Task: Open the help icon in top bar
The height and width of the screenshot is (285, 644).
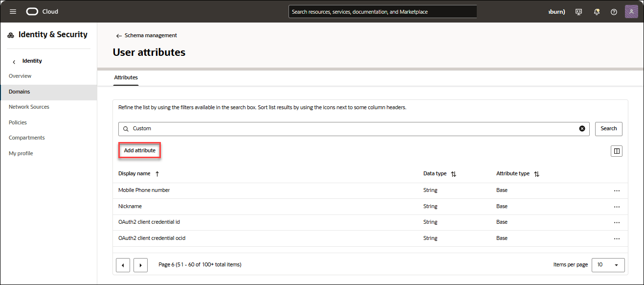Action: pyautogui.click(x=614, y=11)
